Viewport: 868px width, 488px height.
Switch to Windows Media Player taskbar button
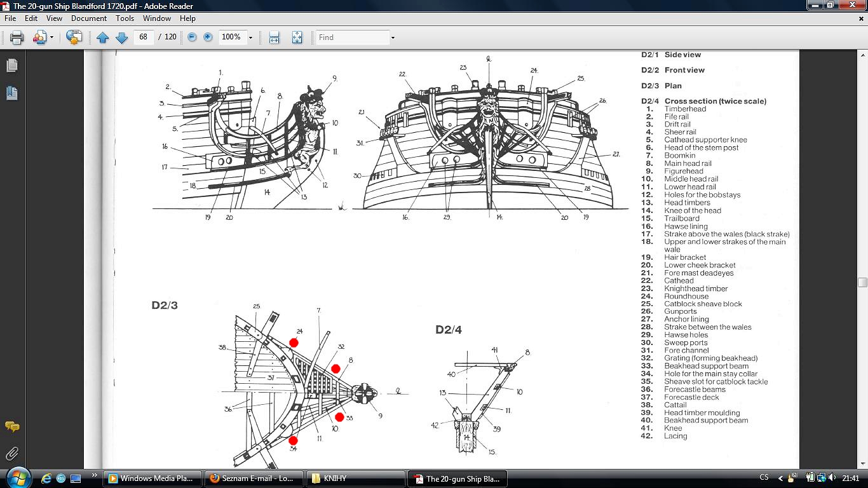pos(153,478)
